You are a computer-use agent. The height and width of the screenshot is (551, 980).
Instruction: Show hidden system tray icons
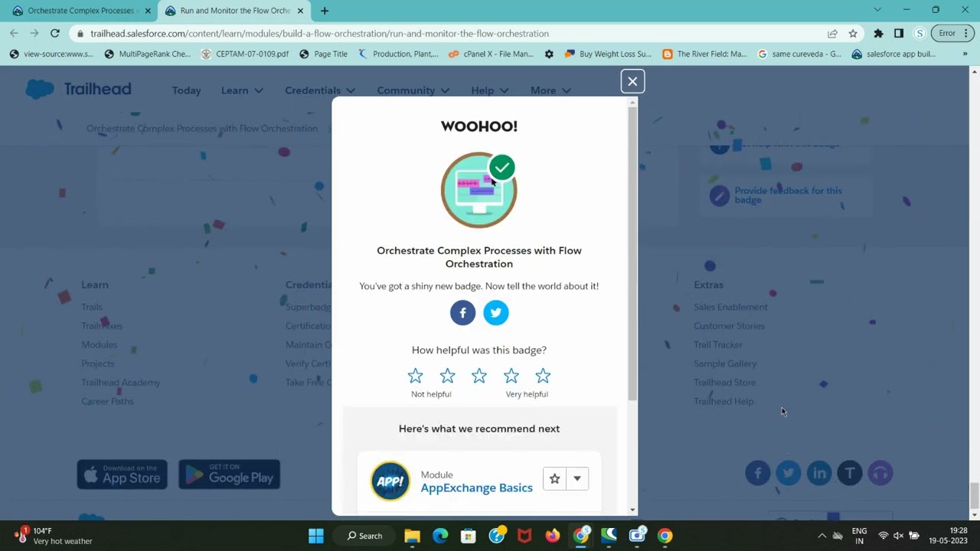pyautogui.click(x=822, y=536)
